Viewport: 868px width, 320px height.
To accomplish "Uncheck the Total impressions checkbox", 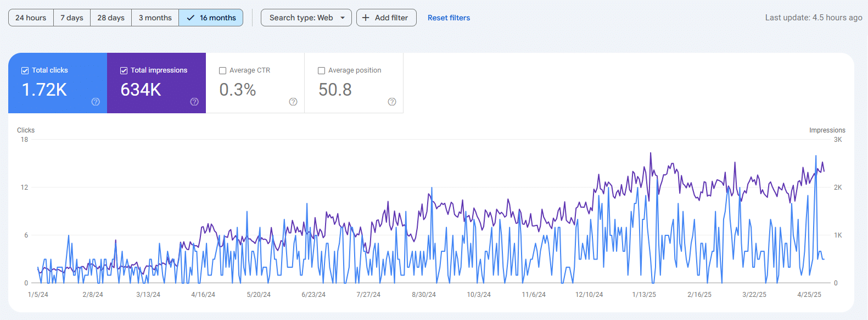I will [x=124, y=70].
